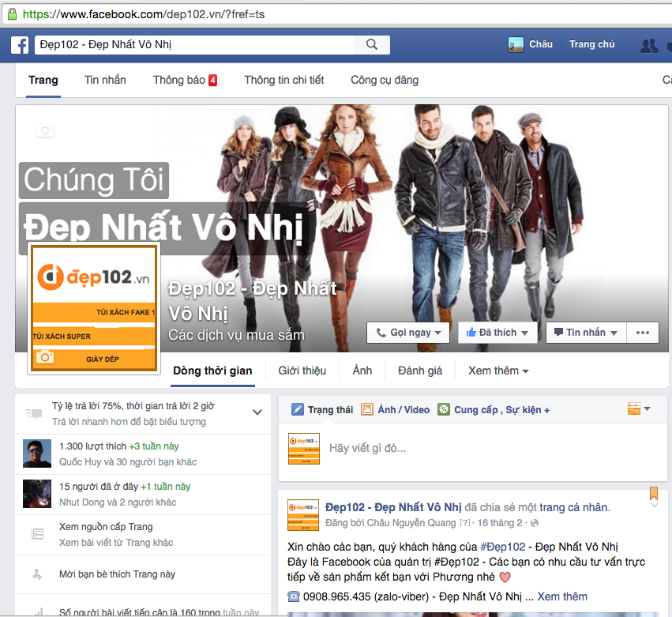Screen dimensions: 672x617
Task: Expand the response rate chevron
Action: pos(257,412)
